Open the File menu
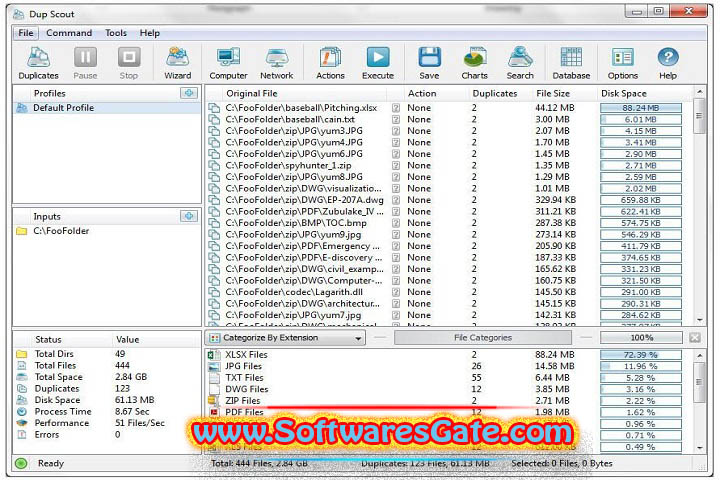 point(26,33)
